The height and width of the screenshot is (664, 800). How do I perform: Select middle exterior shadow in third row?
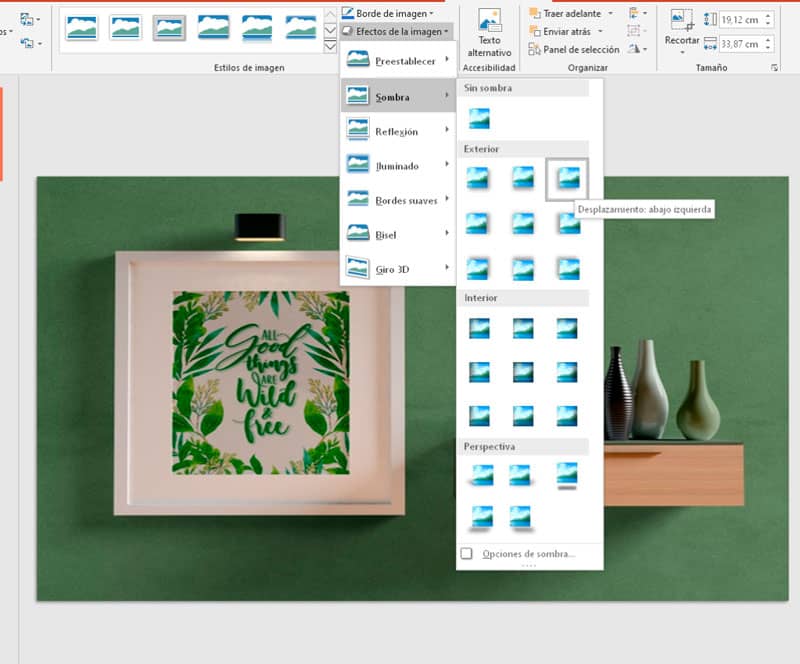coord(523,268)
